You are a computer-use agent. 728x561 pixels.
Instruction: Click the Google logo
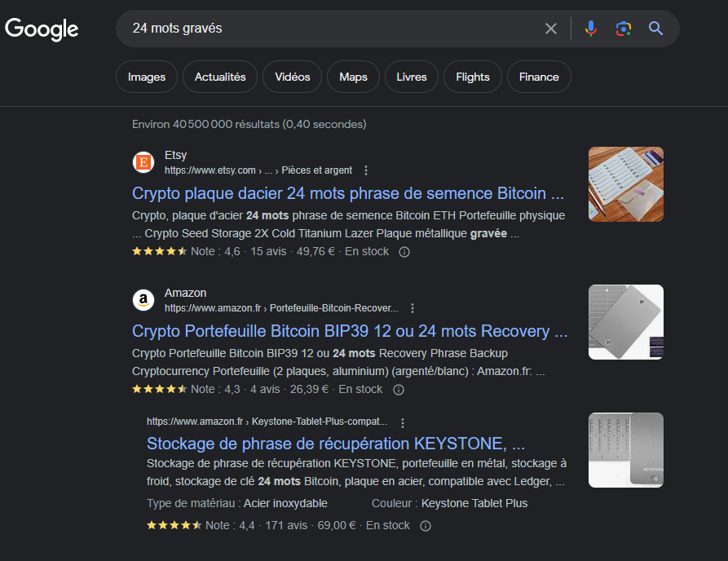pos(42,29)
